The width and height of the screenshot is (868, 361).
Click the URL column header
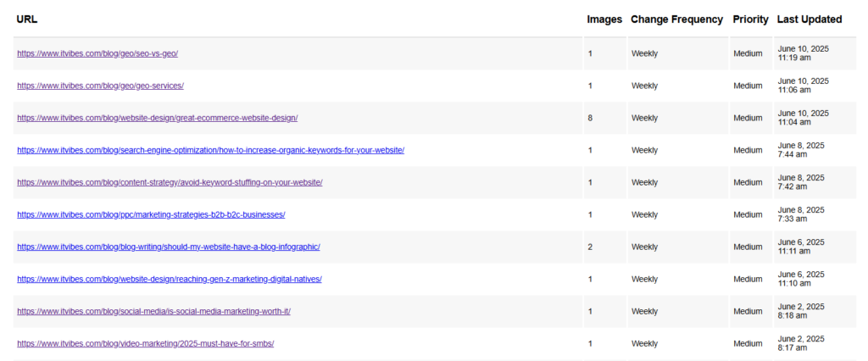coord(27,19)
